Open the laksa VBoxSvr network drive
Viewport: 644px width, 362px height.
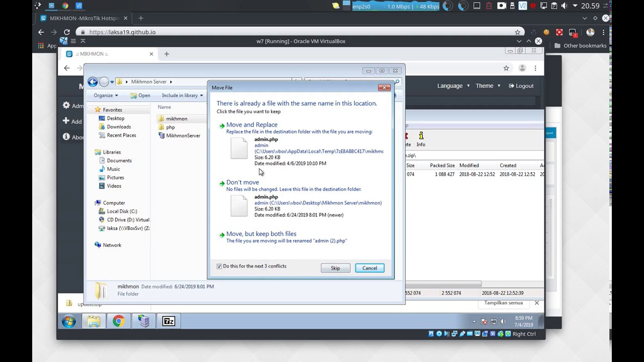(x=128, y=228)
